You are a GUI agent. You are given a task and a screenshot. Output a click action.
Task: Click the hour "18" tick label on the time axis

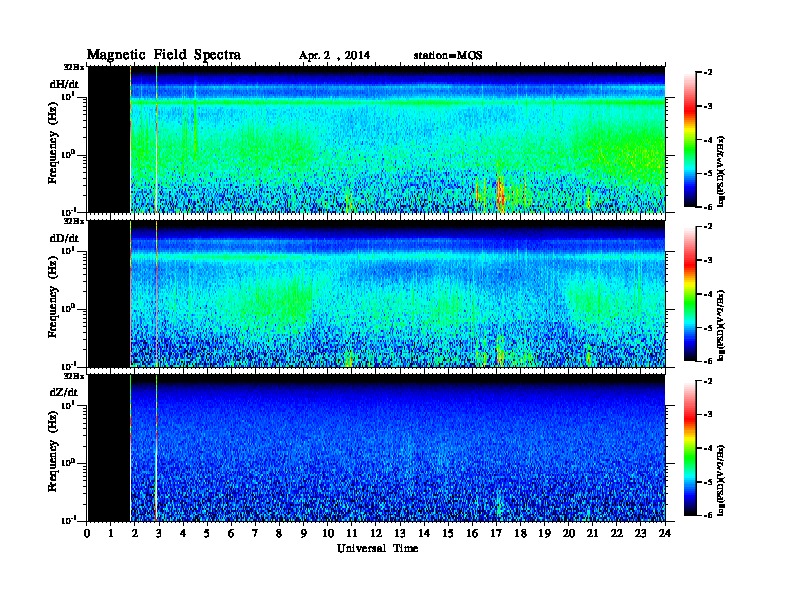(520, 533)
